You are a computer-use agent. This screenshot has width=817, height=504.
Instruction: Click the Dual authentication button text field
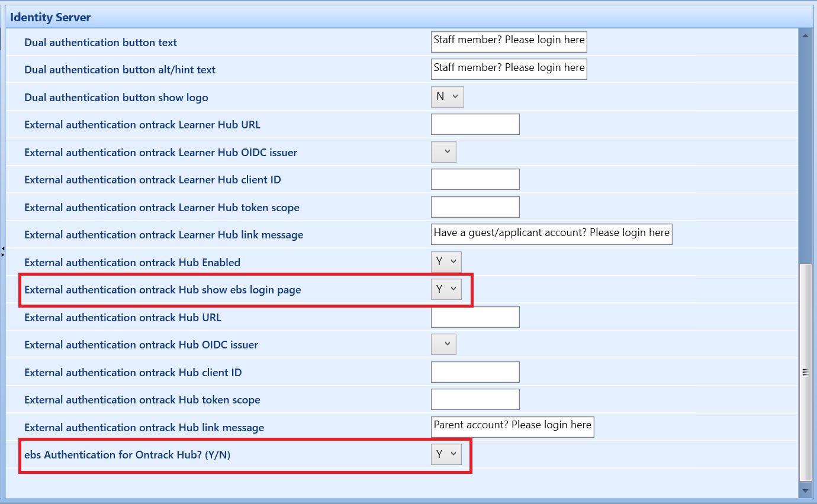(x=509, y=42)
